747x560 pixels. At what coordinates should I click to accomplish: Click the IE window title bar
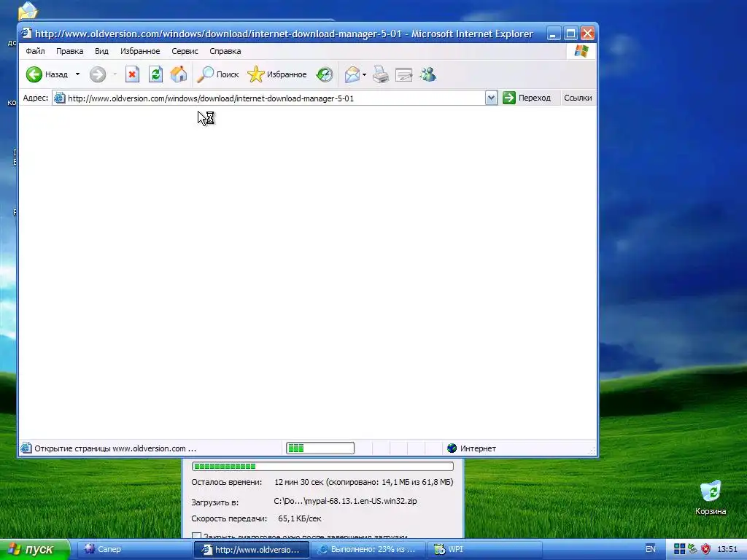point(284,34)
